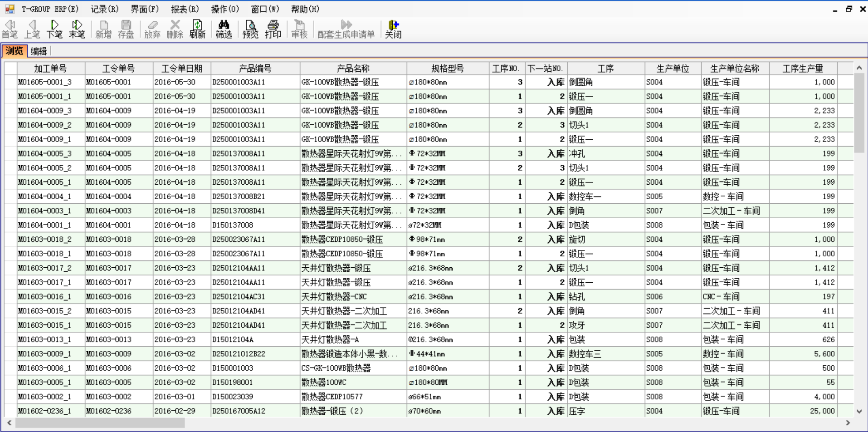Click date cell 2016-03-01
Viewport: 868px width, 432px height.
point(182,397)
